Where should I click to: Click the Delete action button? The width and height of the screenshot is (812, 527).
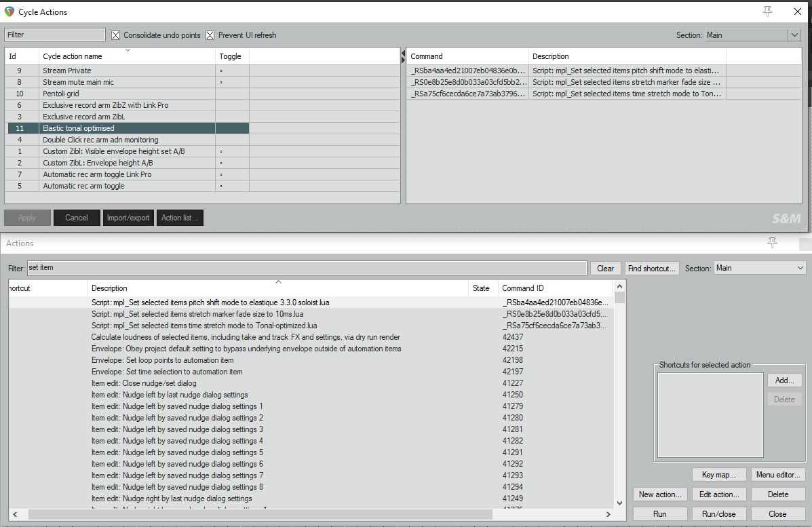click(778, 494)
